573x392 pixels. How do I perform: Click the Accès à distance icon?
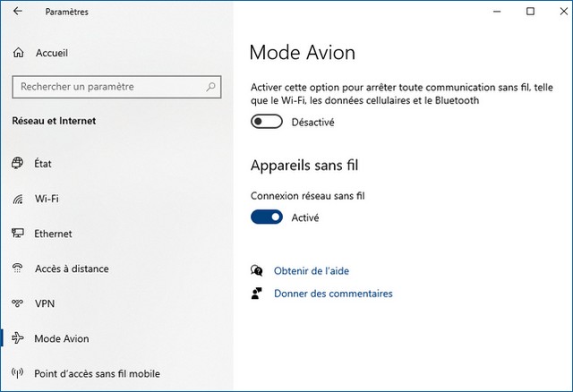pyautogui.click(x=17, y=268)
